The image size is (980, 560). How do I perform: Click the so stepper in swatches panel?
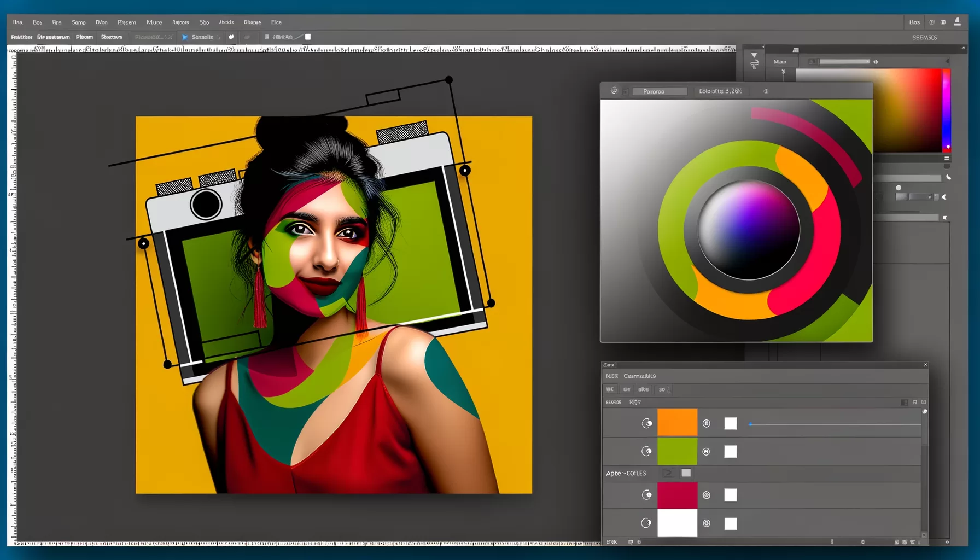tap(664, 389)
